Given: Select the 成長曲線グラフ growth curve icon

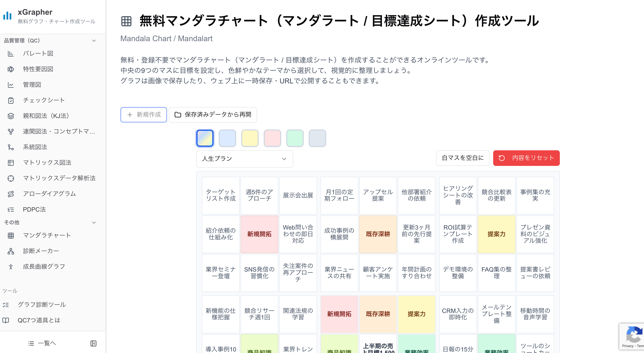Looking at the screenshot, I should coord(11,267).
